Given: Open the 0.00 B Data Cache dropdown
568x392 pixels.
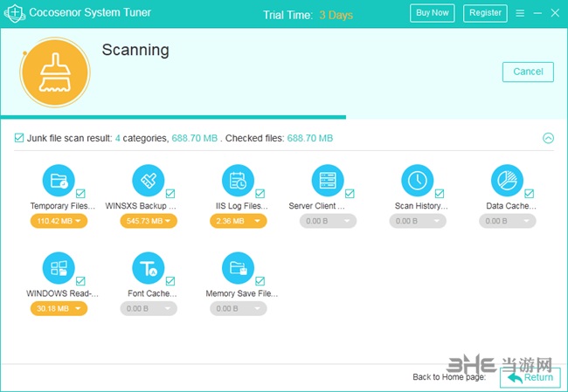Looking at the screenshot, I should pyautogui.click(x=508, y=221).
